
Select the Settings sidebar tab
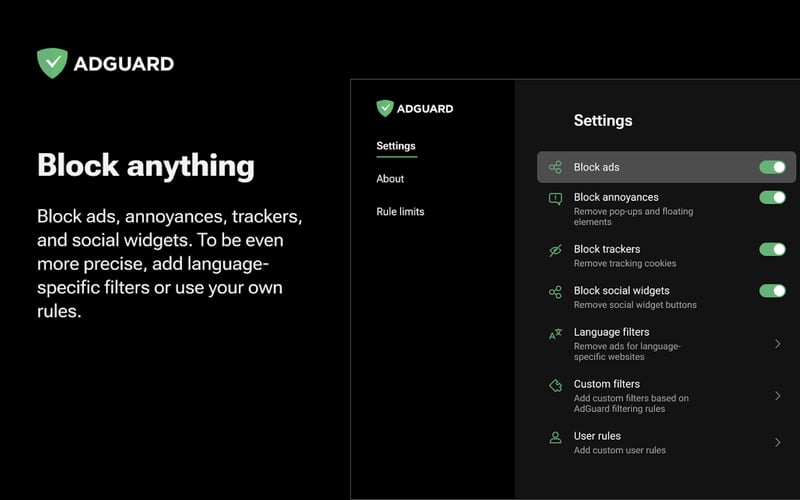tap(396, 146)
